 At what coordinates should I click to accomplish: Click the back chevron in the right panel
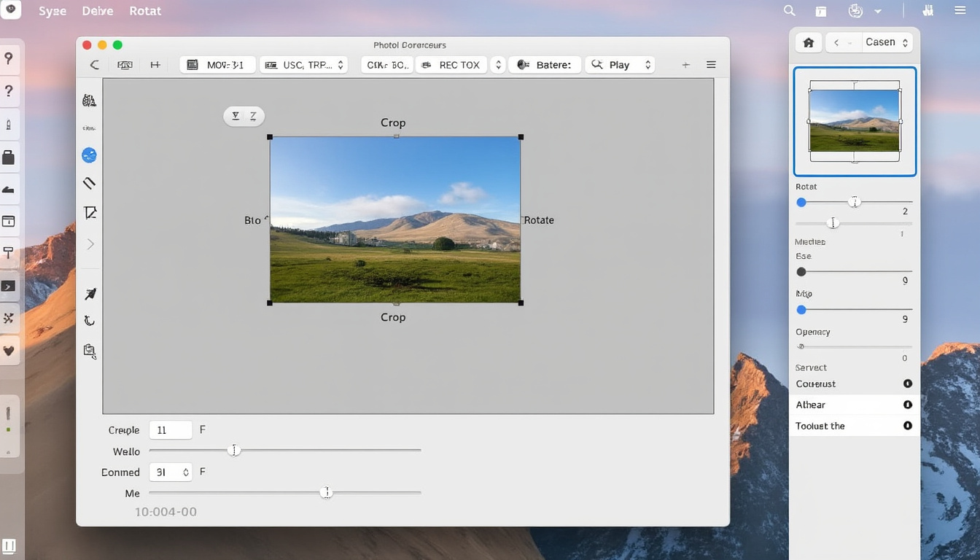tap(837, 42)
